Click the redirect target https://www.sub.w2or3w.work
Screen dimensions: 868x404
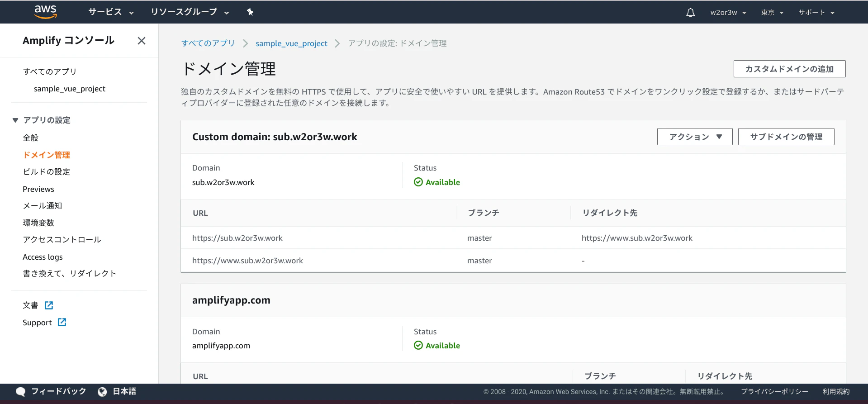(637, 238)
